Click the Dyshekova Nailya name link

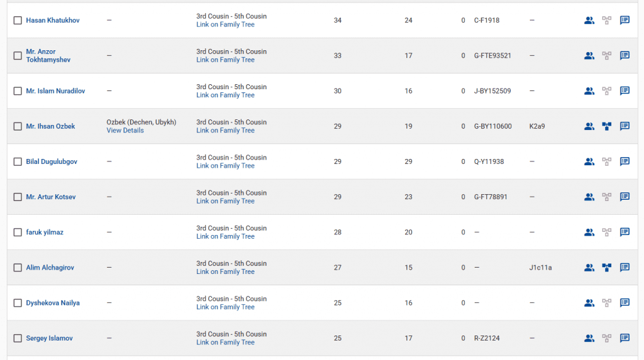pyautogui.click(x=53, y=303)
